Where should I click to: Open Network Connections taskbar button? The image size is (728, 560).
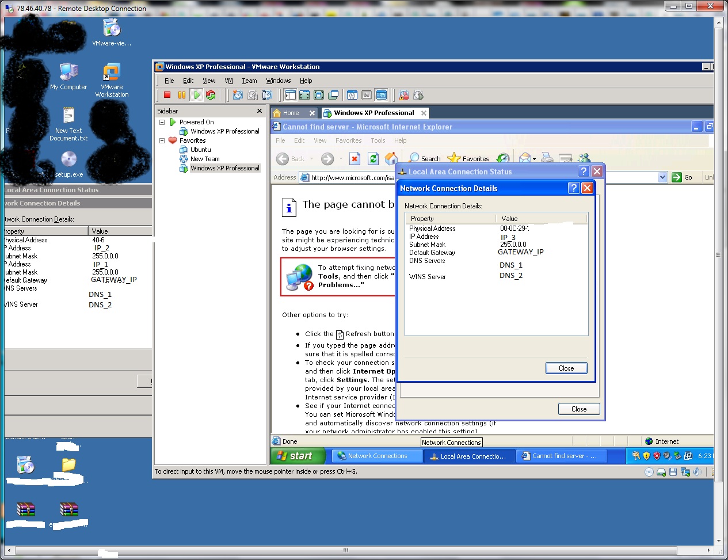click(x=377, y=456)
